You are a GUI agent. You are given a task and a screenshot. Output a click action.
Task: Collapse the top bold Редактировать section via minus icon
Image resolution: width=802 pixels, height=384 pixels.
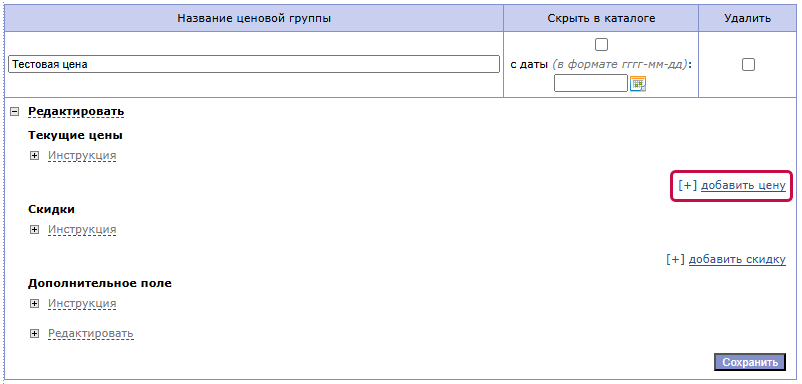pos(15,111)
